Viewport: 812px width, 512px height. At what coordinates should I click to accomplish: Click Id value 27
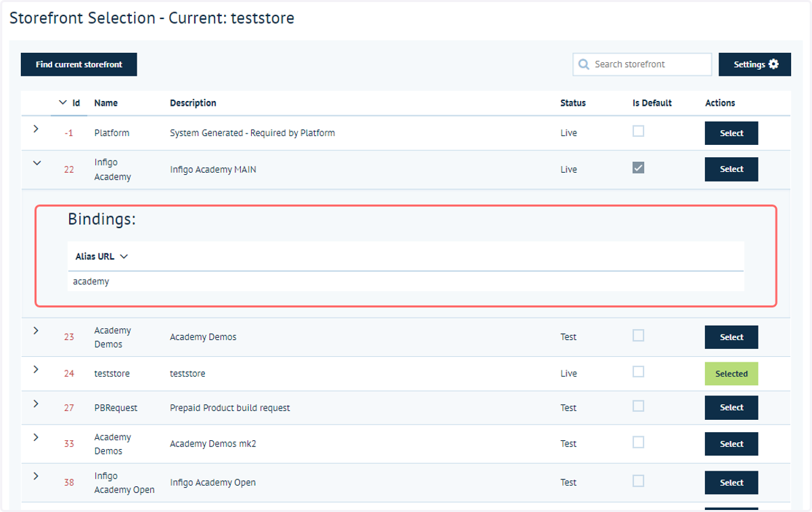[x=69, y=408]
